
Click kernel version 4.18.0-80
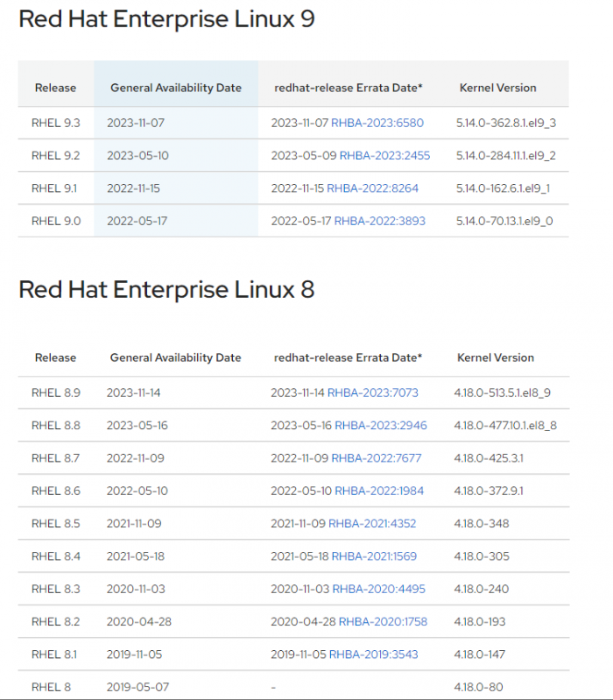pos(479,687)
